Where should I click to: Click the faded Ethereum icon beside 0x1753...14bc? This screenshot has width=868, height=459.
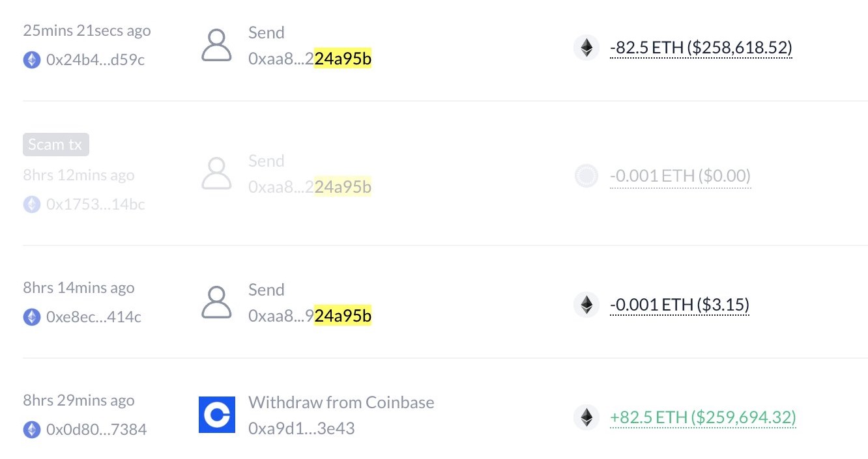point(32,204)
